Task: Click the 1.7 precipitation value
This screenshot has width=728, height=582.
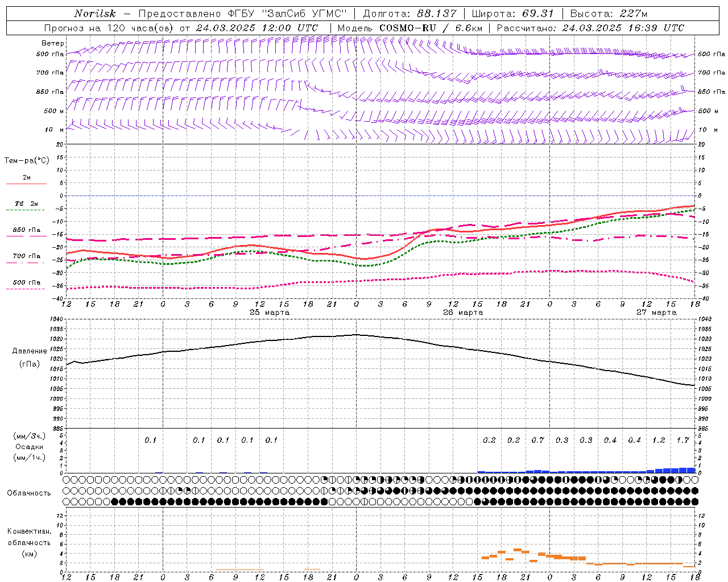Action: tap(682, 440)
